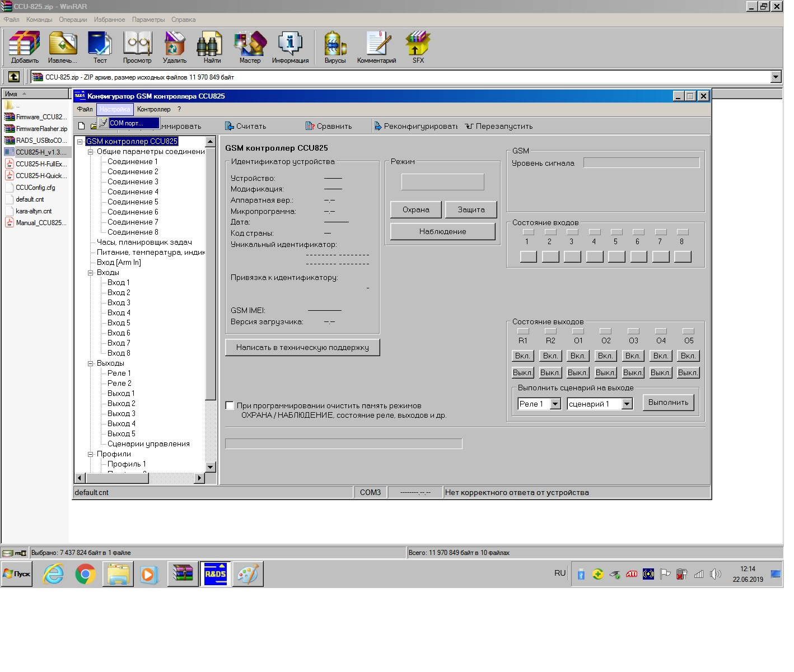Open the WinRAR archive path dropdown
Screen dimensions: 794x672
(x=776, y=77)
